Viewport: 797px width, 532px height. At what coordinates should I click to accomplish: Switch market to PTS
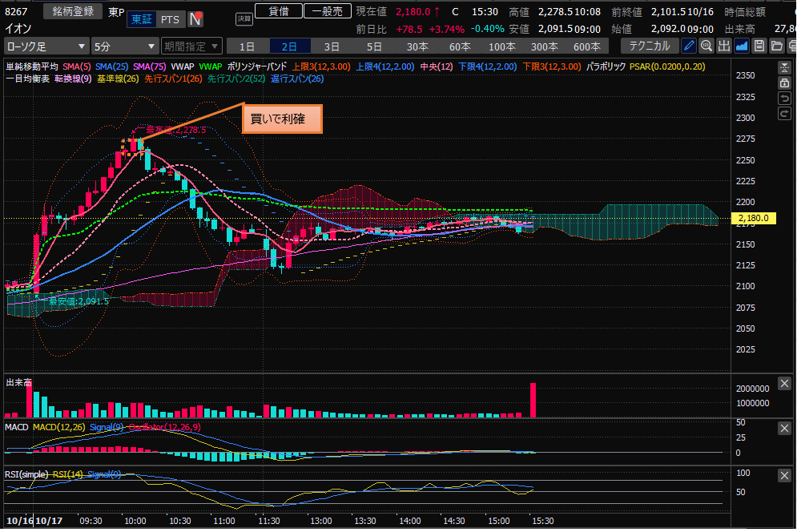pos(169,19)
